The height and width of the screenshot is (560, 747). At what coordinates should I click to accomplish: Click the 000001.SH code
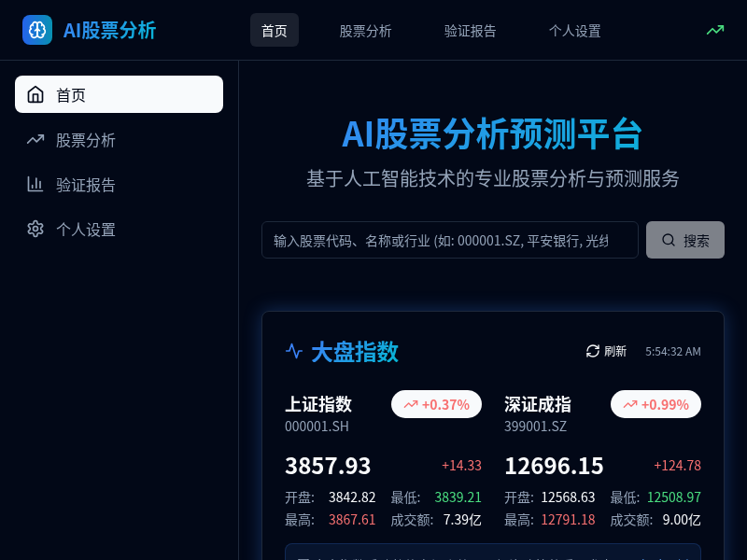pos(317,427)
